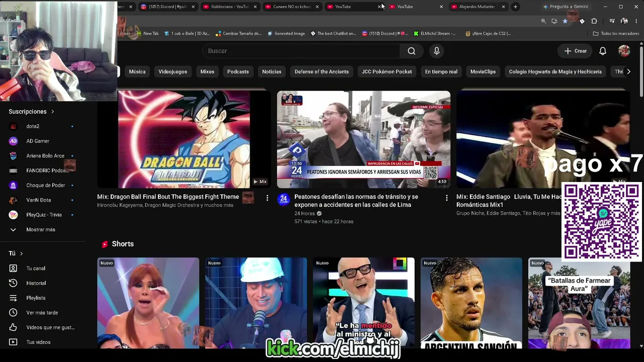The image size is (644, 362).
Task: Open the PlayQuiz - Trivia channel avatar
Action: pos(14,215)
